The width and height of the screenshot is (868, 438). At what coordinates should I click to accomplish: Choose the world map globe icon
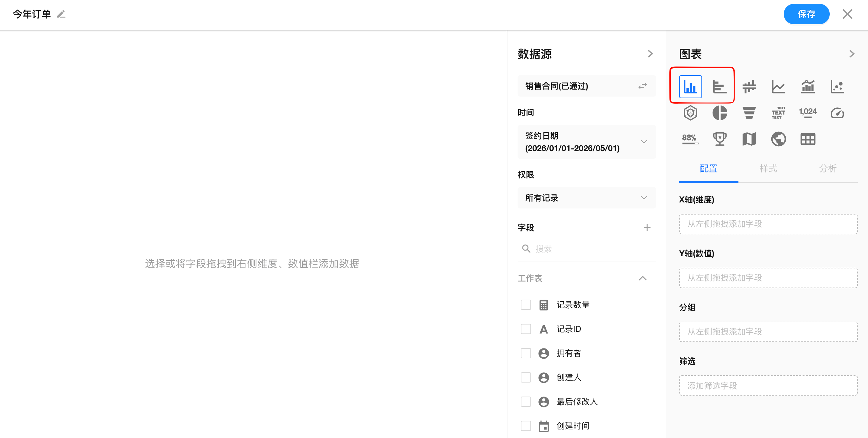778,139
